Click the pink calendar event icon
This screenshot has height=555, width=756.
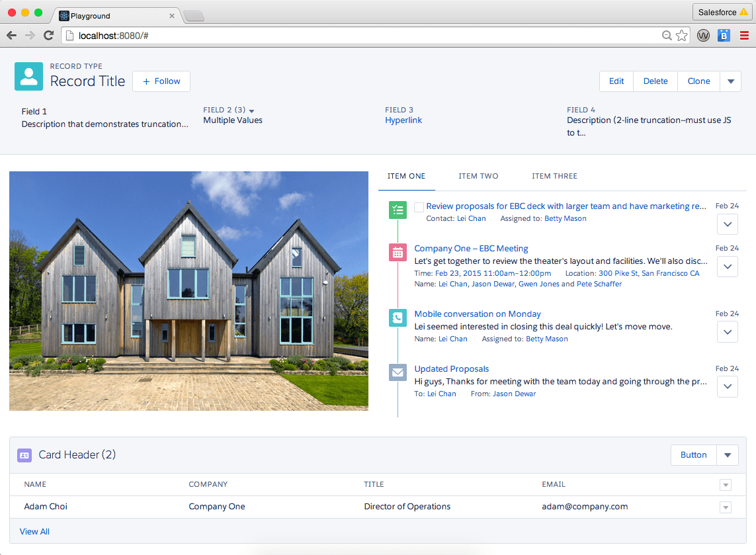click(398, 252)
